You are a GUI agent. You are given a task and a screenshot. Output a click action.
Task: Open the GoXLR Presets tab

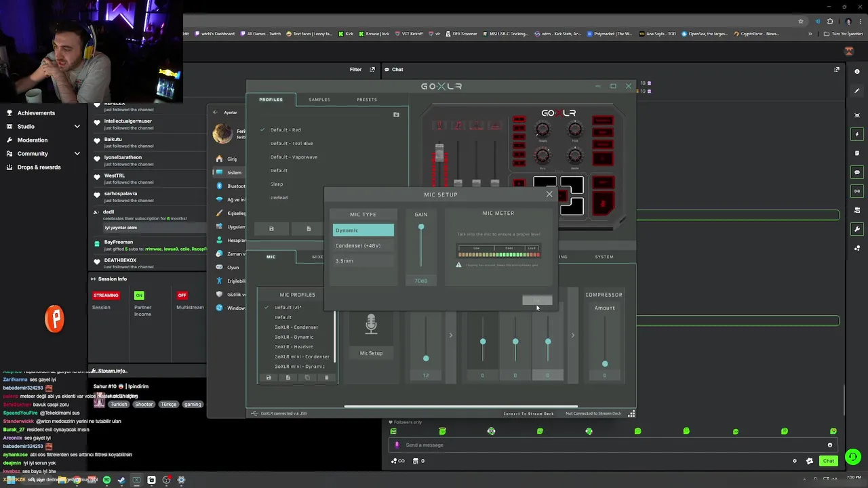coord(367,100)
